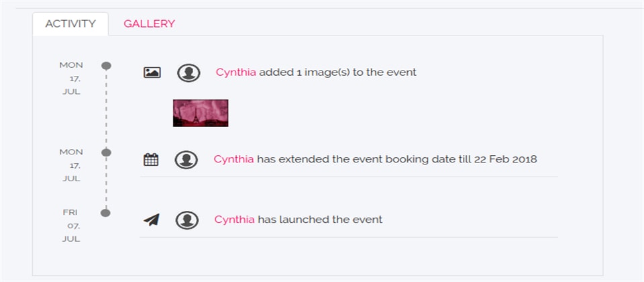Click user avatar in image-added activity row
Screen dimensions: 644x282
[189, 73]
